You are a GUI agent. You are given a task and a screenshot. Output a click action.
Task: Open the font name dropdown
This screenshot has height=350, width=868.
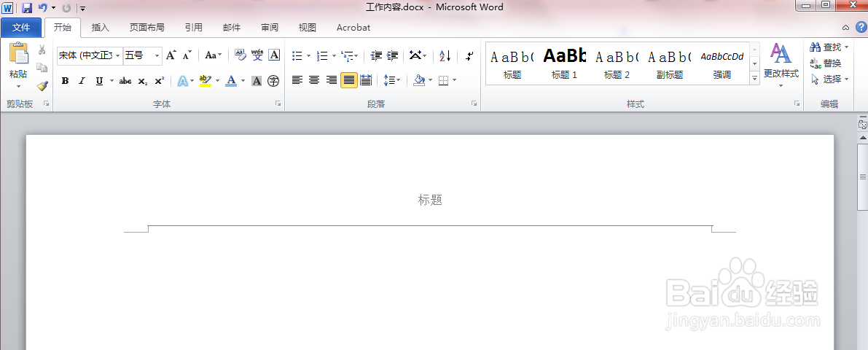pos(117,55)
